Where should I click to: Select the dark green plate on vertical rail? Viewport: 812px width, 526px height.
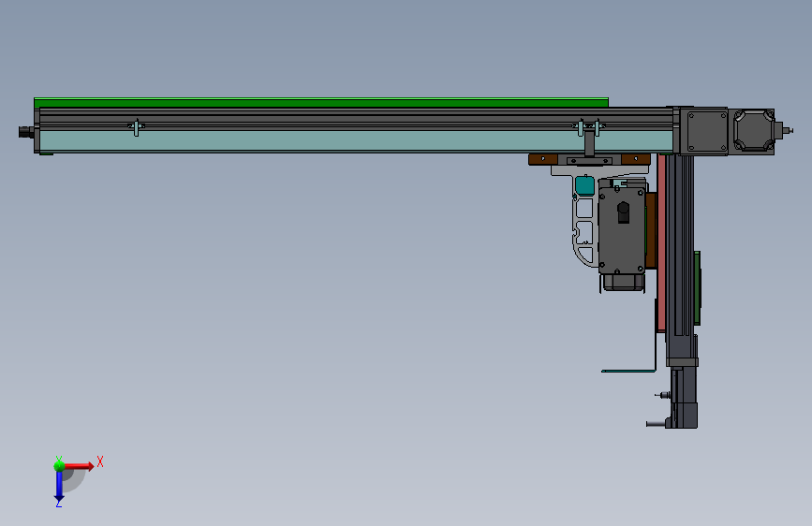(x=698, y=288)
